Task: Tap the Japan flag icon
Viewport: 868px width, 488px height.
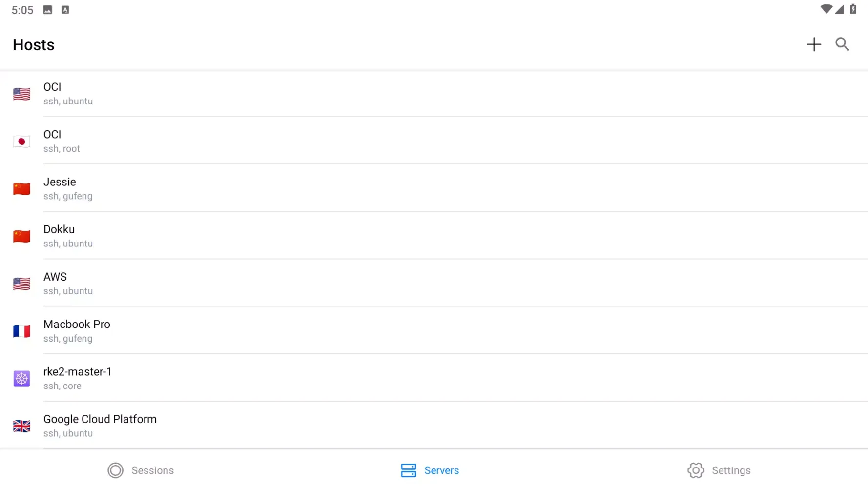Action: [x=21, y=142]
